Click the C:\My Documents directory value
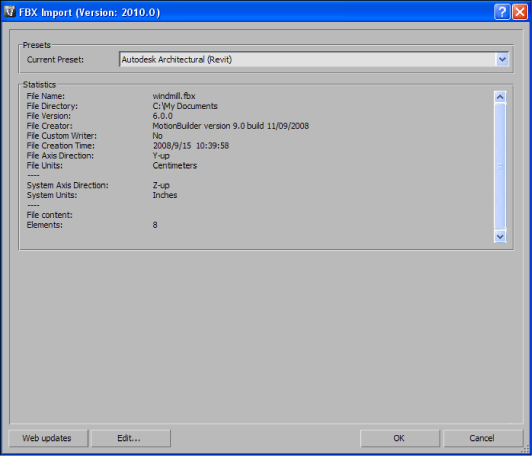This screenshot has height=456, width=532. (x=185, y=106)
